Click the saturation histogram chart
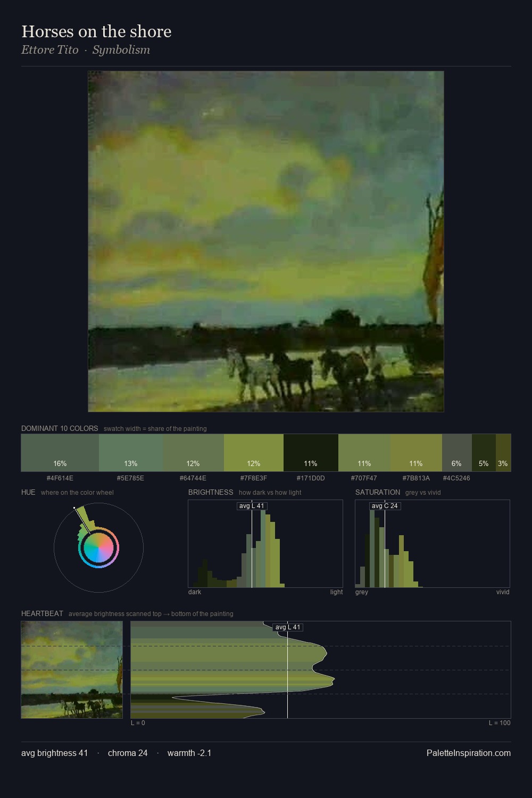 [x=433, y=544]
